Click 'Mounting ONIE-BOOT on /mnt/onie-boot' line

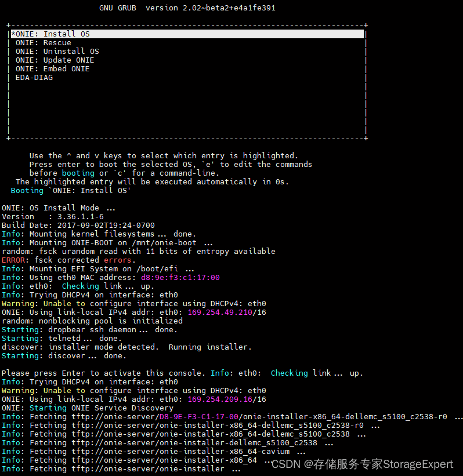[107, 243]
